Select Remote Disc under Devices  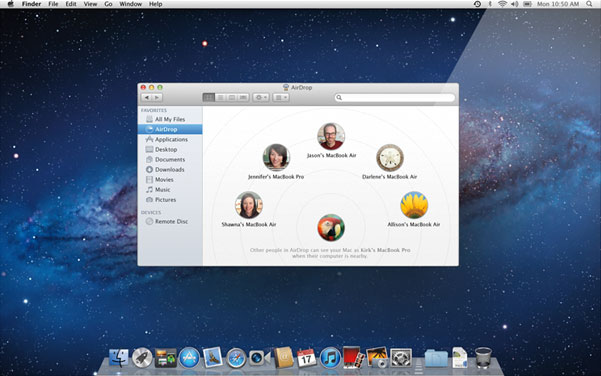[170, 222]
